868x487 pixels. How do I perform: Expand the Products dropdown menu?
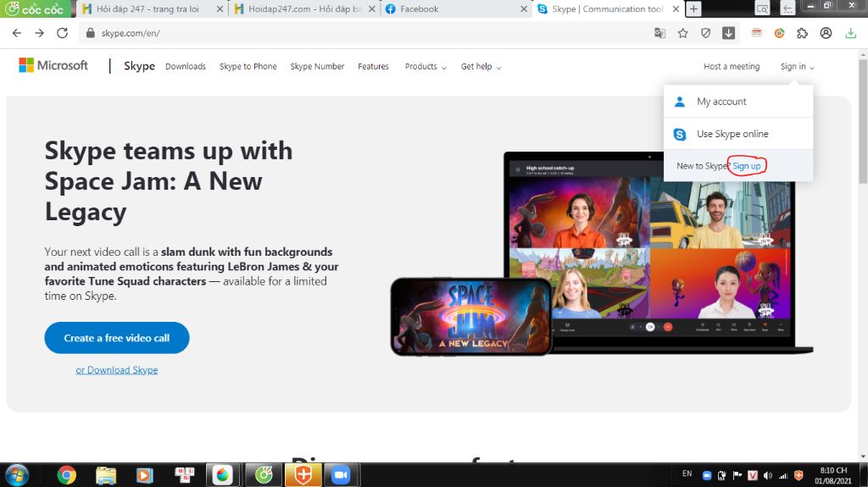(426, 67)
